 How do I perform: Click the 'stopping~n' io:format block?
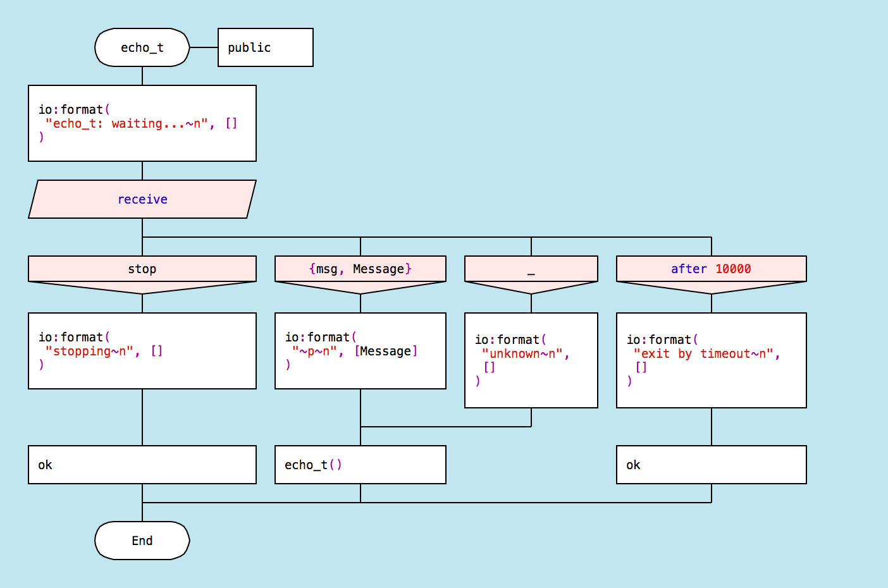tap(142, 351)
